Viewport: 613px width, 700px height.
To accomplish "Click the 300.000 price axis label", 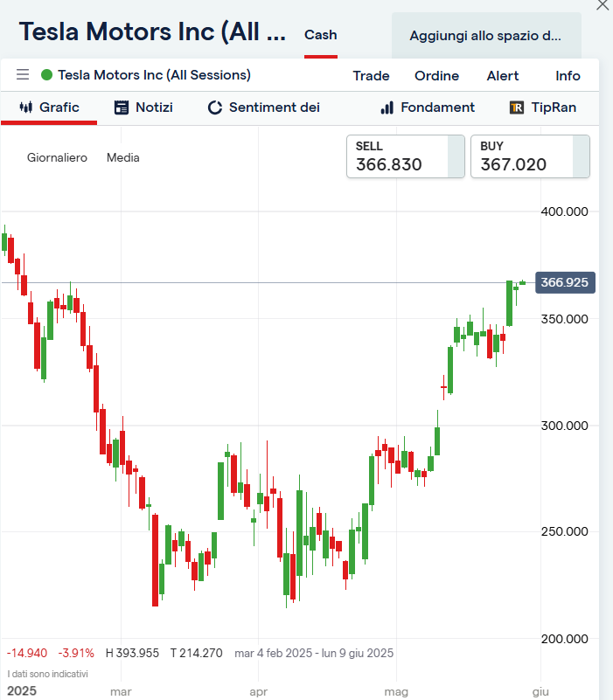I will pyautogui.click(x=564, y=426).
